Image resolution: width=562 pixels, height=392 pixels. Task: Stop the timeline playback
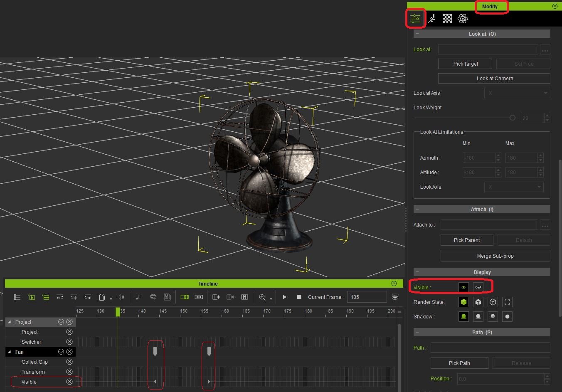click(x=299, y=297)
